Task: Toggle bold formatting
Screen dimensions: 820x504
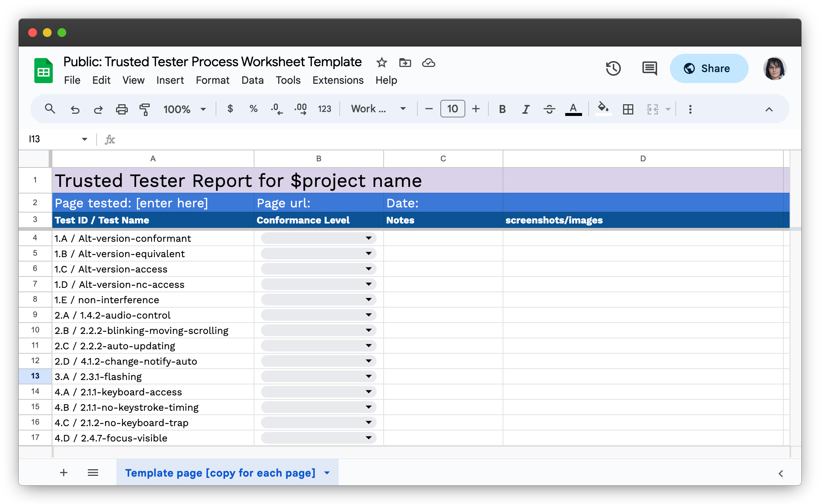Action: pos(502,109)
